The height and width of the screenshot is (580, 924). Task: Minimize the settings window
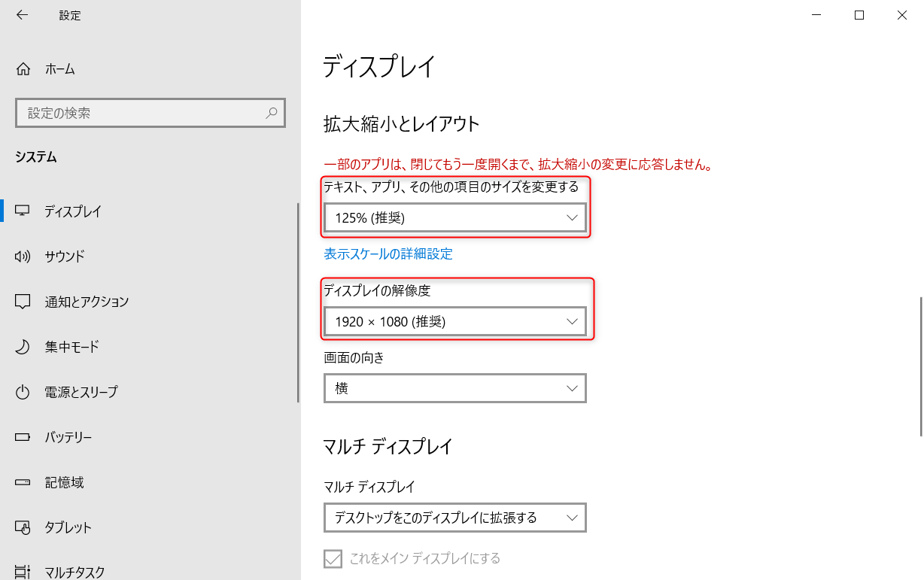(816, 15)
